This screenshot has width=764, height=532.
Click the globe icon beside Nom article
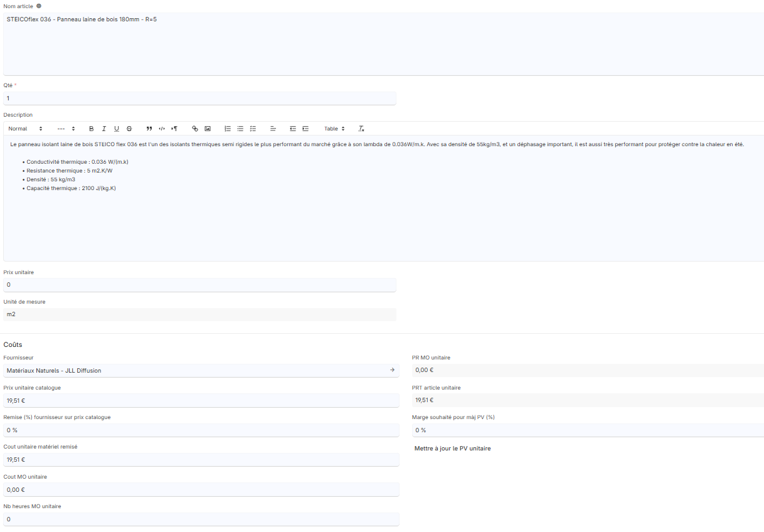39,6
